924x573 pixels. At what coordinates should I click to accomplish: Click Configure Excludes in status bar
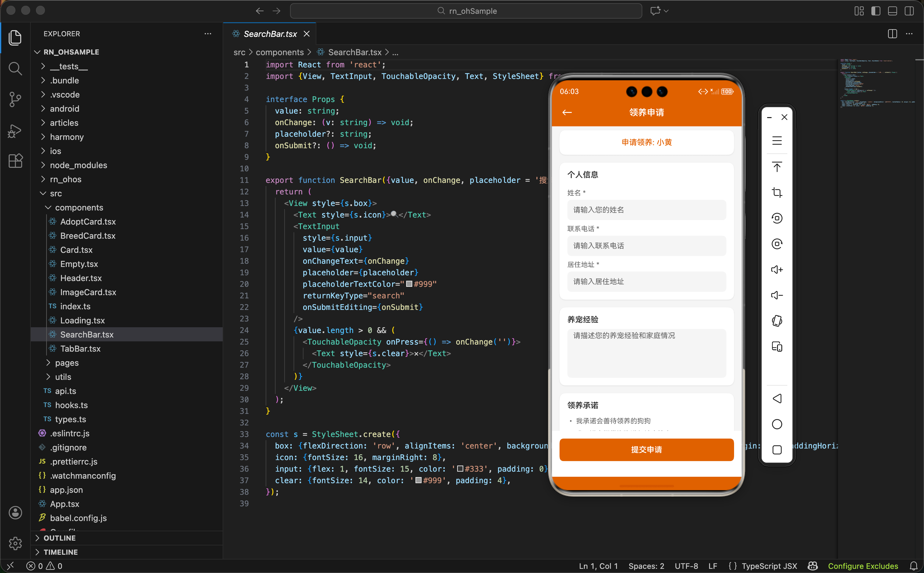(x=863, y=566)
